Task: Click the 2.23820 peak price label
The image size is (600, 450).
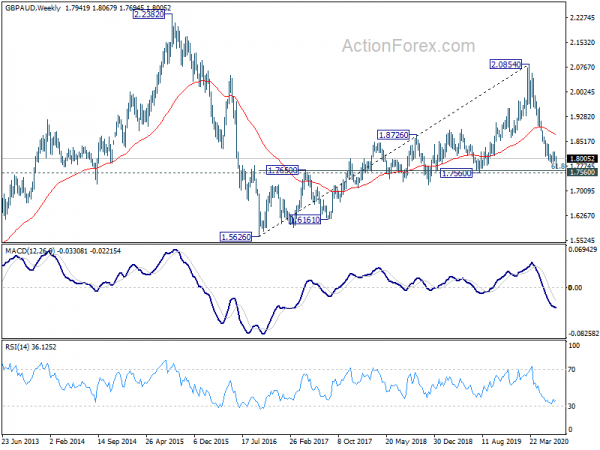Action: 149,15
